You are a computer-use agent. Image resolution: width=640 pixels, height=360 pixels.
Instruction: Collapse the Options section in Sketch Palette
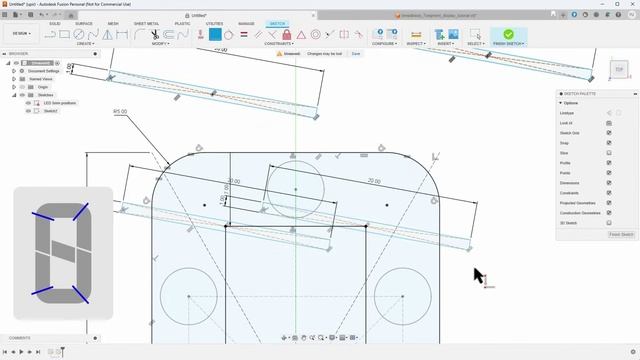coord(560,103)
